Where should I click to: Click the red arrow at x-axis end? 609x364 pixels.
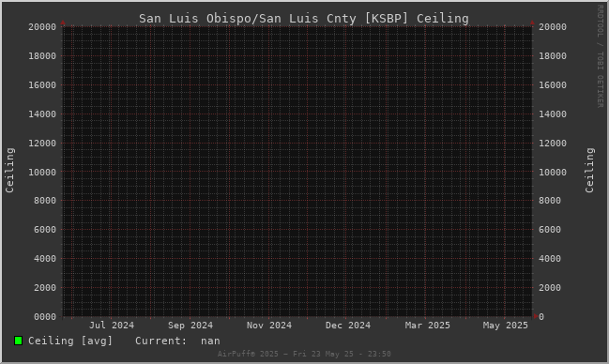(x=536, y=316)
